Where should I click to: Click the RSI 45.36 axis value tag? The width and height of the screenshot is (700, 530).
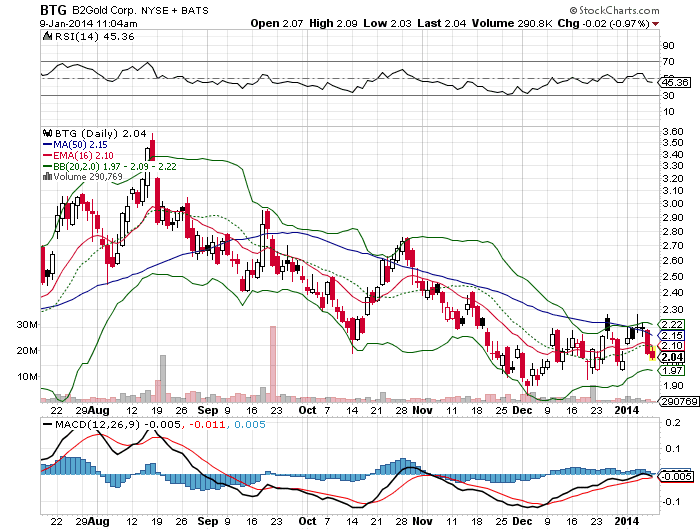[x=675, y=83]
